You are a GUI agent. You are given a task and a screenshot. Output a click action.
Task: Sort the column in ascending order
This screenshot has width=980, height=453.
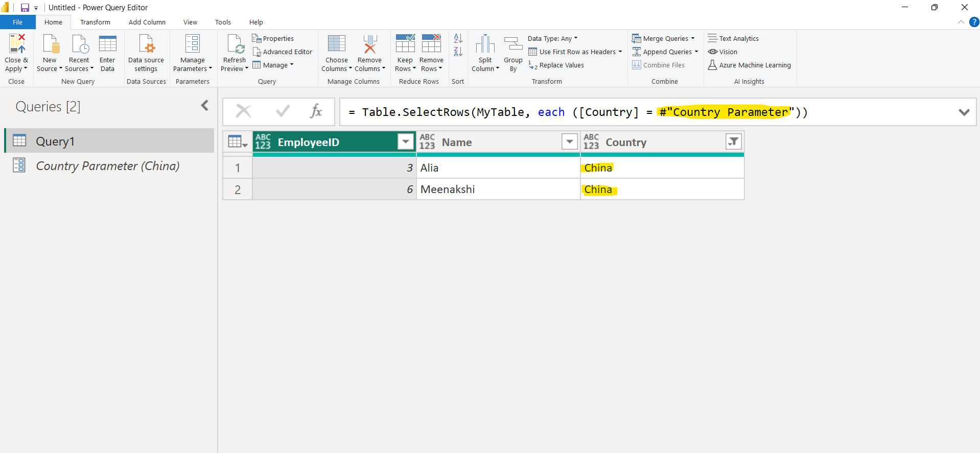pos(458,38)
